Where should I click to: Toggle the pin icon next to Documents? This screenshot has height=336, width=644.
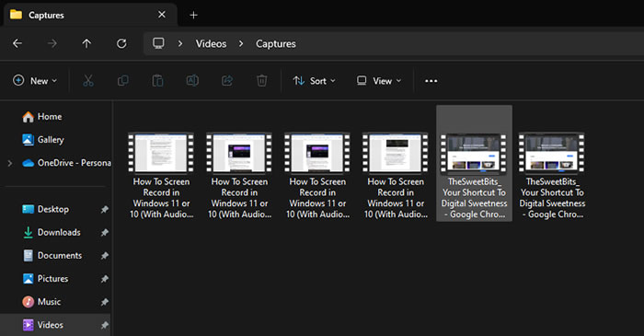pos(105,256)
